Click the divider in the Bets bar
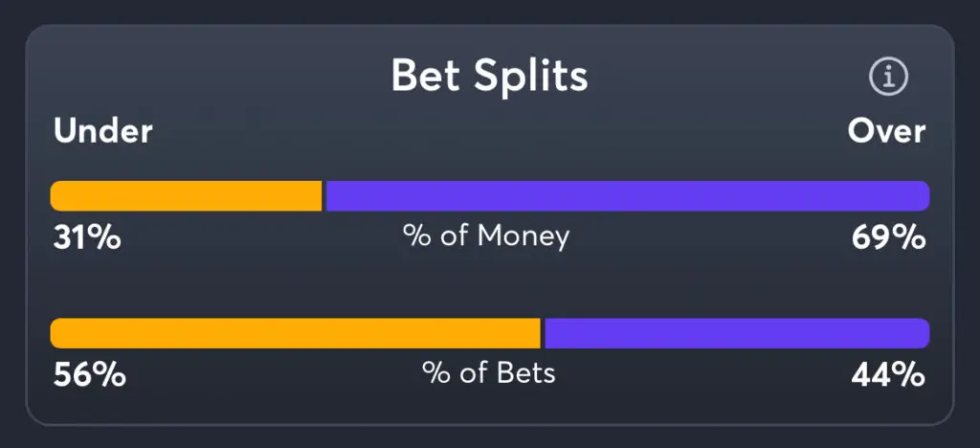 coord(543,333)
